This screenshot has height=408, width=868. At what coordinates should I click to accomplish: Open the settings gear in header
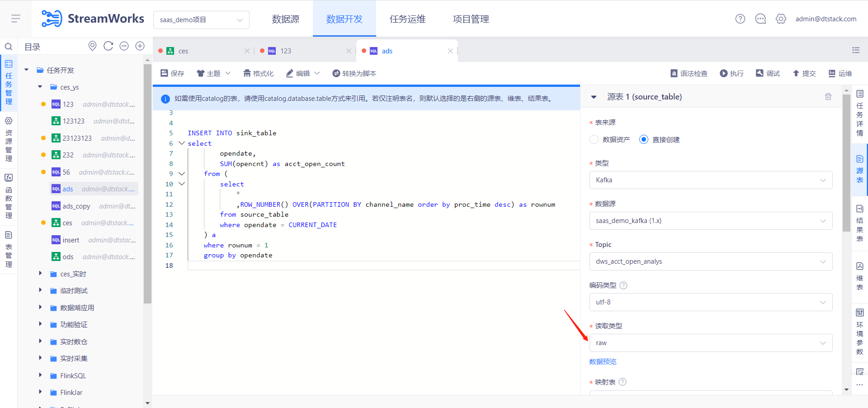[x=781, y=19]
